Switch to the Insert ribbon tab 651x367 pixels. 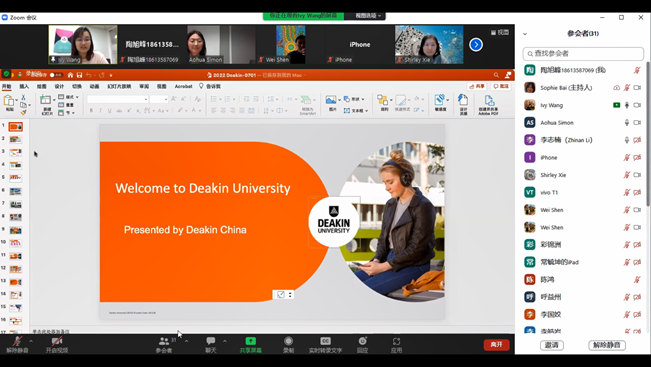point(24,86)
